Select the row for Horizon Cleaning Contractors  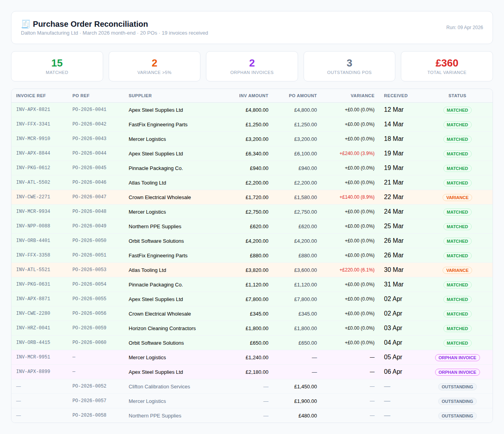point(162,328)
